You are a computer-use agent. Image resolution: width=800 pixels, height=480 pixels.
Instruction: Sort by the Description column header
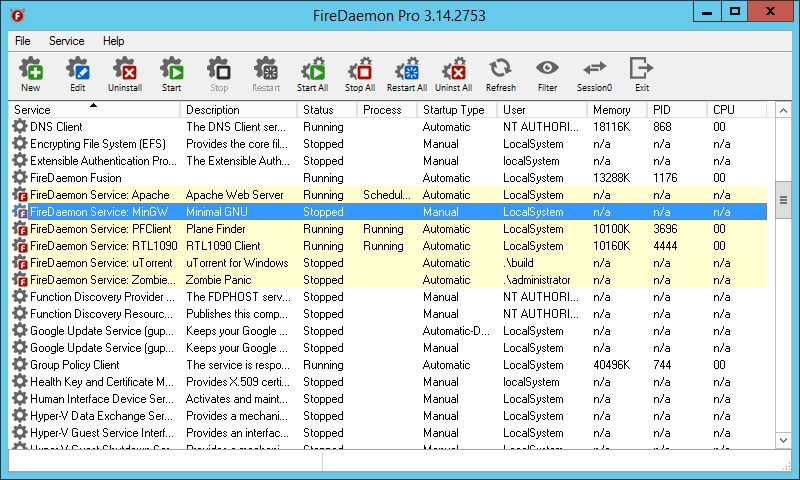[x=239, y=110]
